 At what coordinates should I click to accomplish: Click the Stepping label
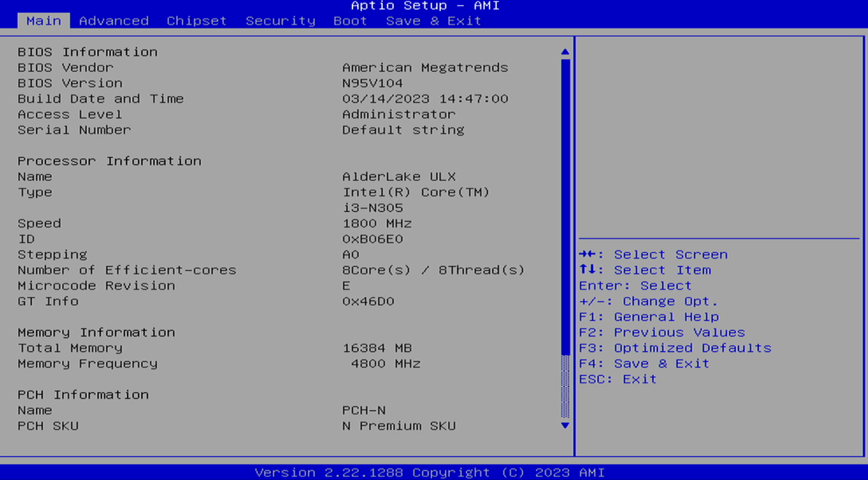(52, 254)
